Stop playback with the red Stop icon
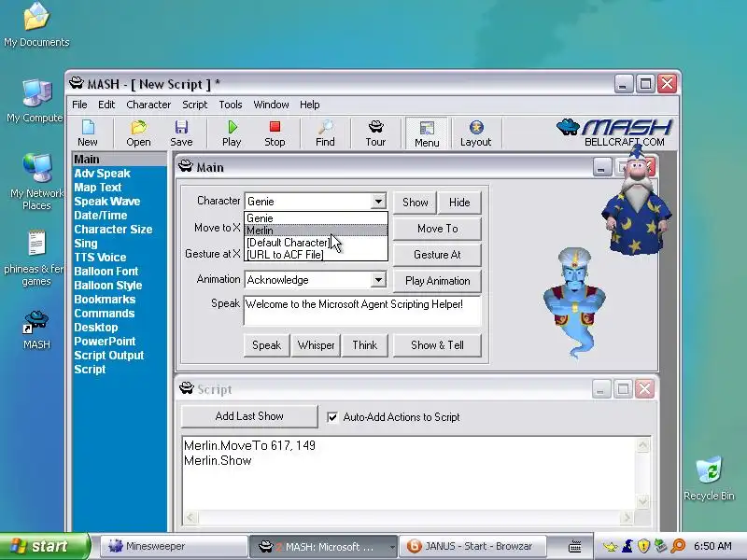747x560 pixels. tap(275, 133)
